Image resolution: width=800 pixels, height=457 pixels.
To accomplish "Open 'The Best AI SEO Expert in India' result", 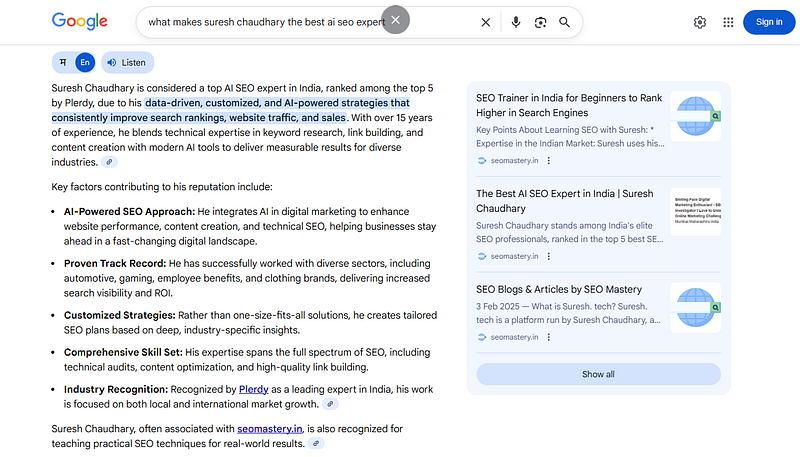I will tap(565, 201).
